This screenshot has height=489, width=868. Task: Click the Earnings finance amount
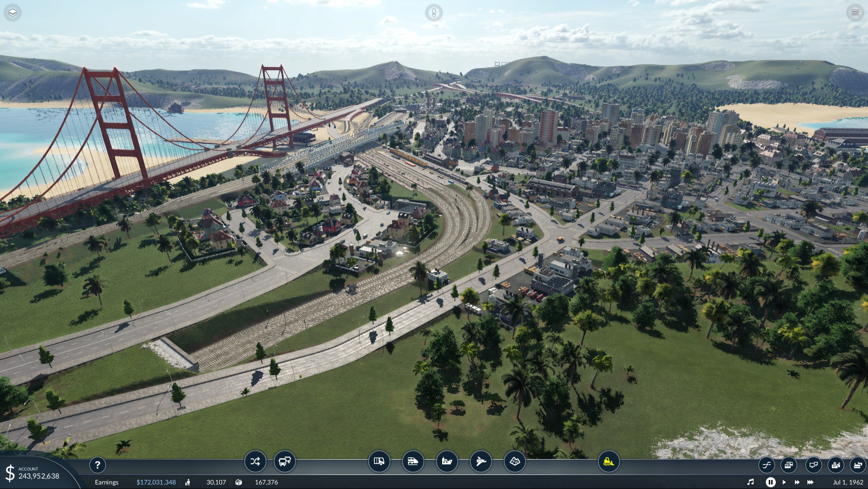[156, 482]
